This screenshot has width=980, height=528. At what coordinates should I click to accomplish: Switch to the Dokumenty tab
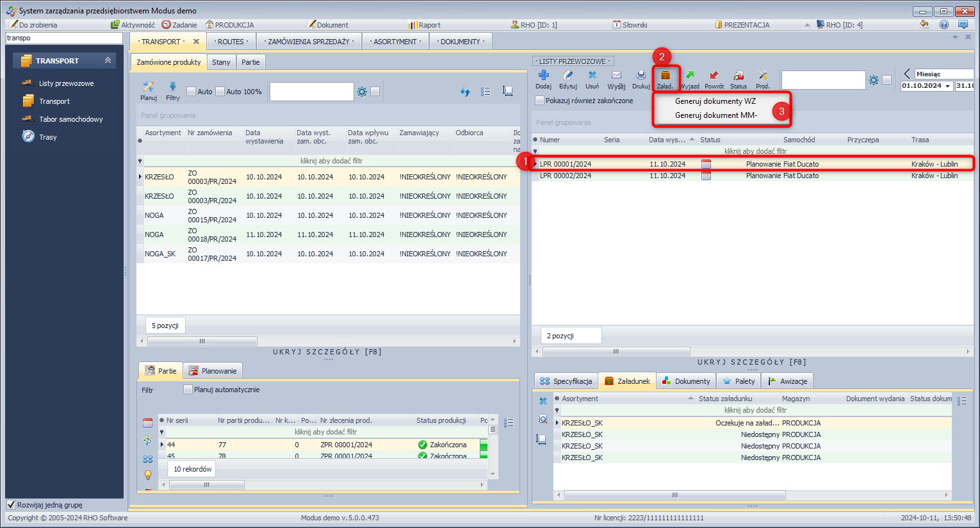(685, 381)
